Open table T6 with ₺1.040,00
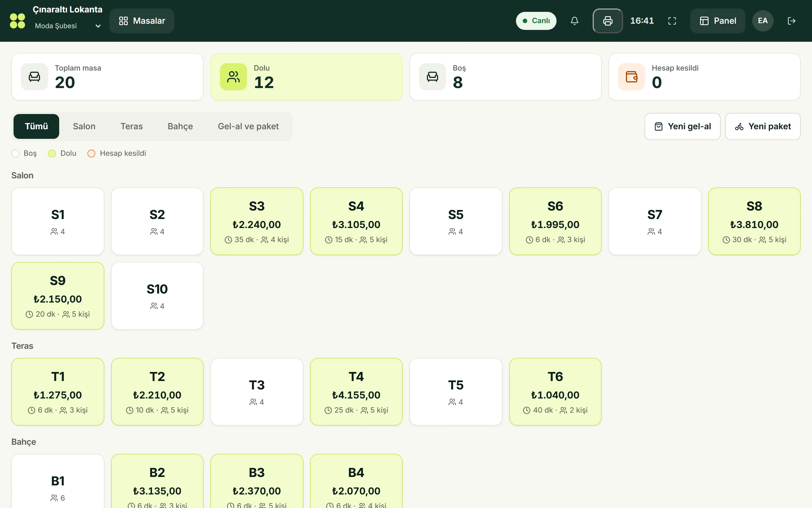This screenshot has height=508, width=812. [555, 392]
